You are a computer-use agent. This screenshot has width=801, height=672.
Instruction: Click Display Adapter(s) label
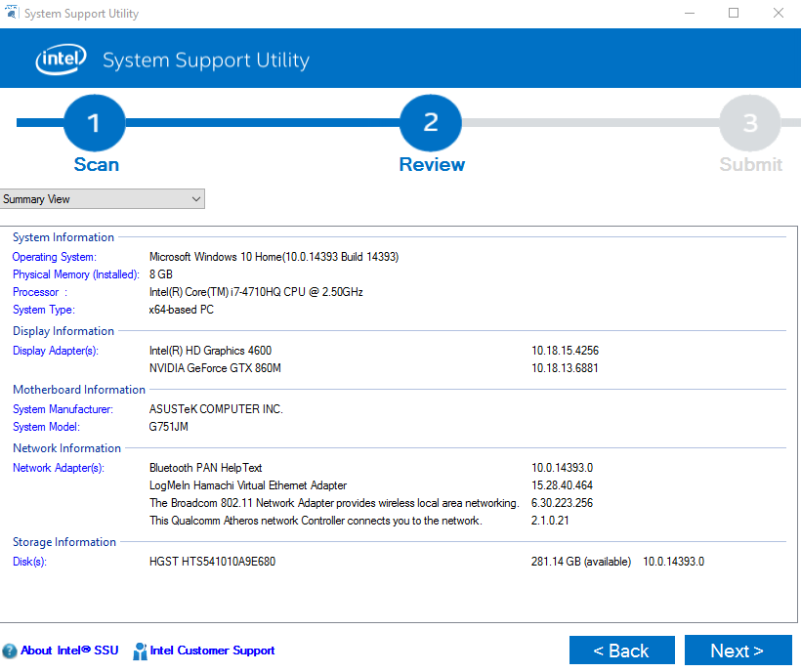[55, 351]
